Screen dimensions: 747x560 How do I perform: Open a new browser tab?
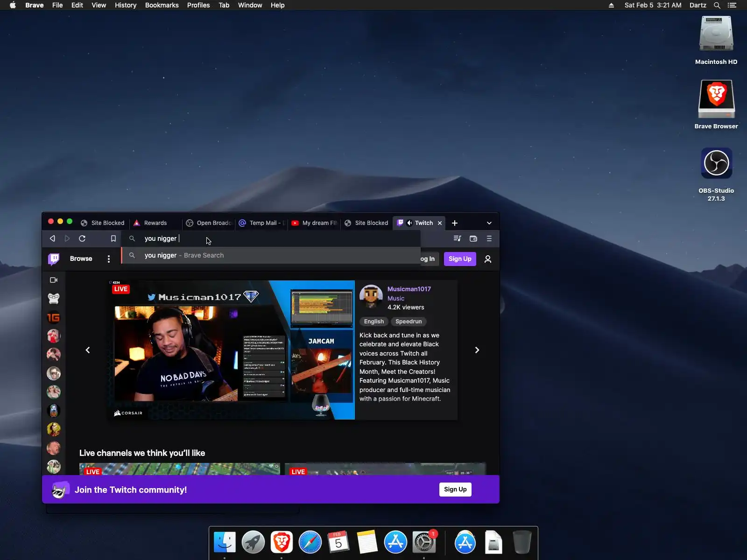pos(455,223)
